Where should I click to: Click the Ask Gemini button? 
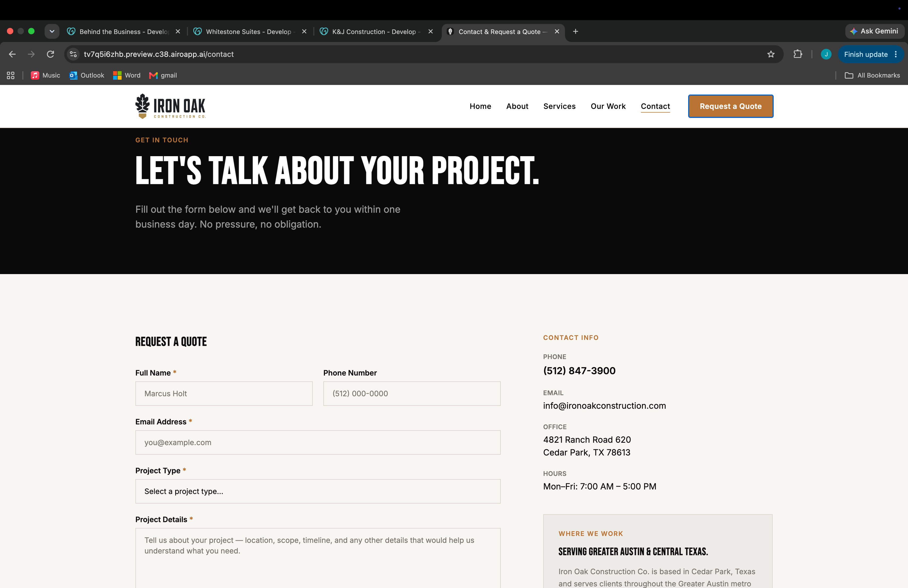tap(875, 31)
